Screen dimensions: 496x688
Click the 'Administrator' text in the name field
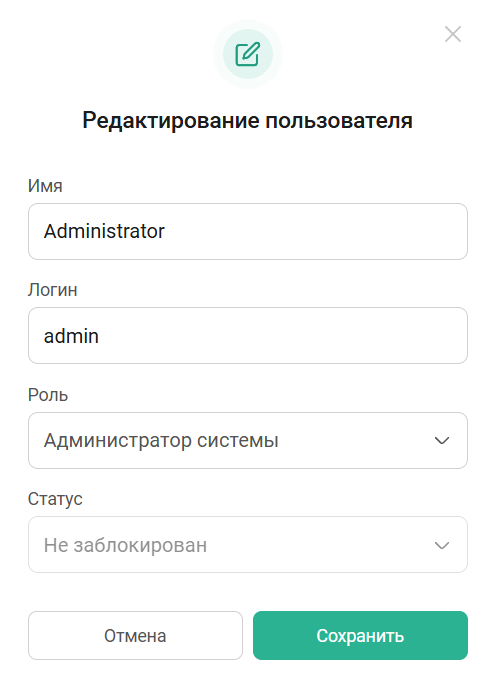pyautogui.click(x=104, y=231)
